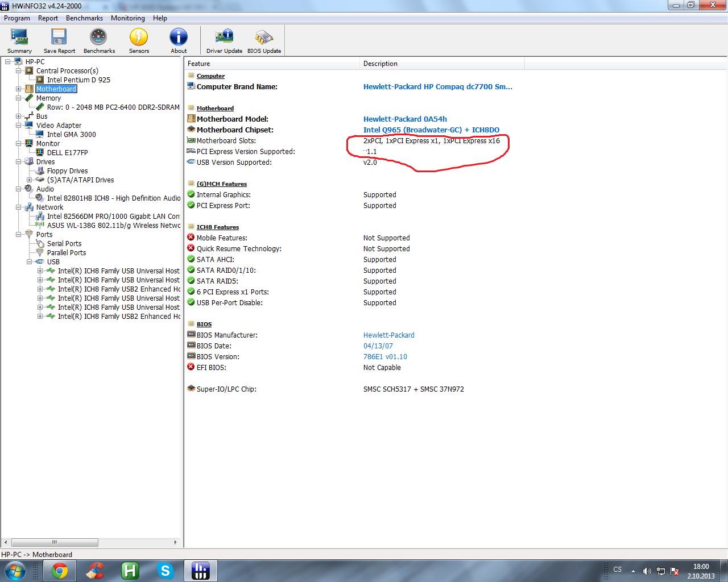This screenshot has width=728, height=582.
Task: Click the volume speaker tray icon
Action: pyautogui.click(x=647, y=571)
